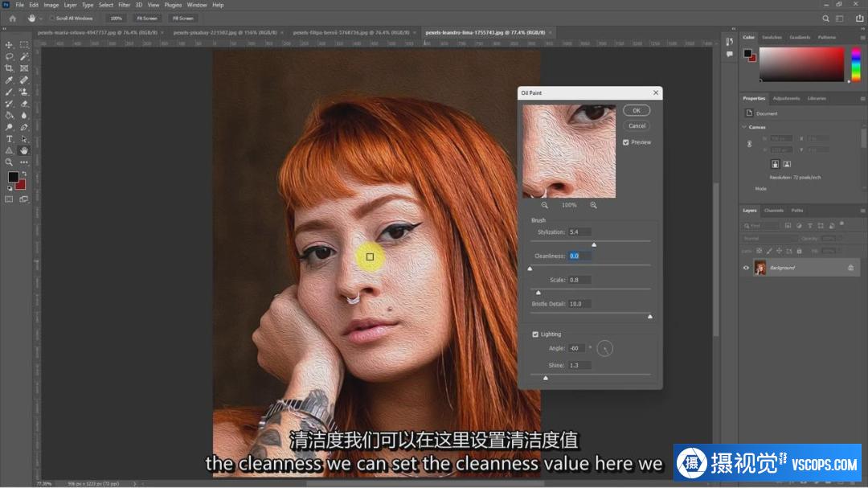The height and width of the screenshot is (488, 868).
Task: Select the Hand tool in the toolbox
Action: tap(24, 150)
